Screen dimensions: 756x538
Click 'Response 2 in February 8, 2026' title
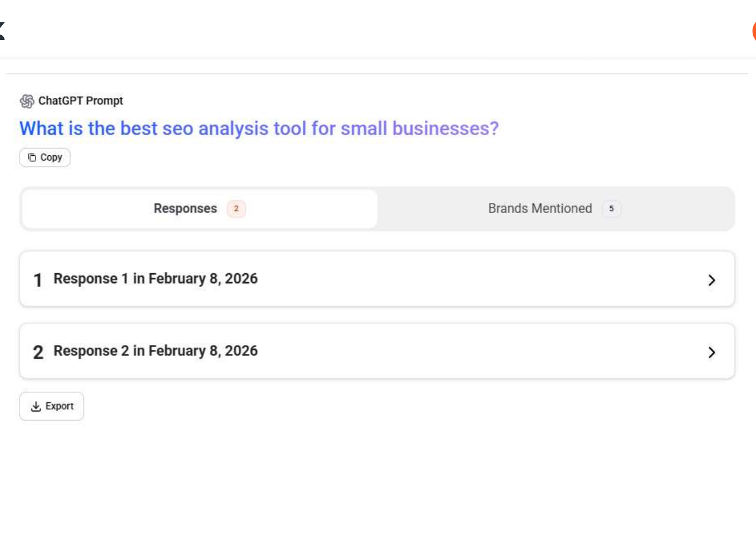pos(155,351)
